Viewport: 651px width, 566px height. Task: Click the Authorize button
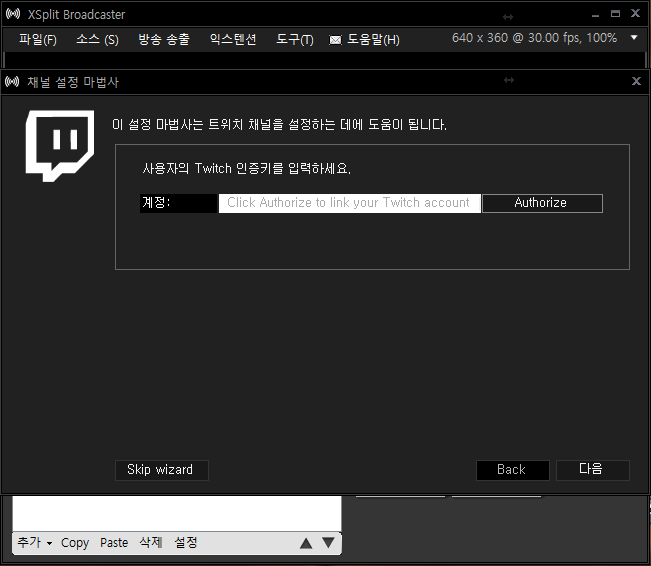(x=542, y=203)
